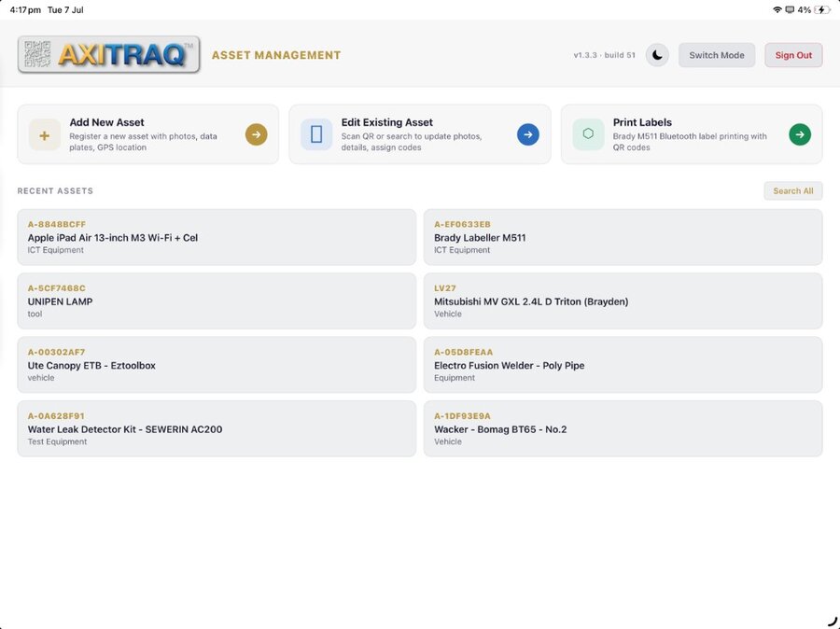The image size is (840, 629).
Task: Click asset code A-0A628F91
Action: point(56,416)
